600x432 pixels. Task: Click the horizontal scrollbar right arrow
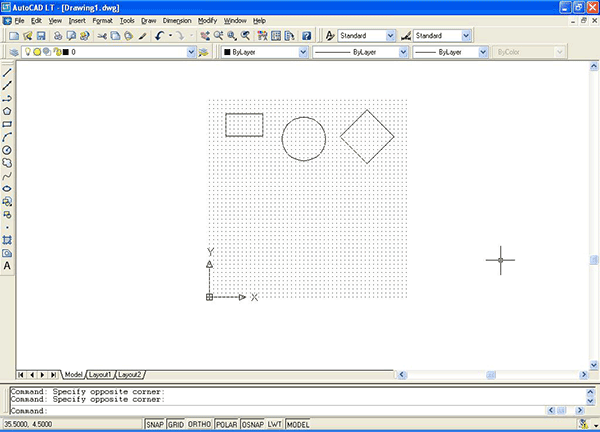584,375
